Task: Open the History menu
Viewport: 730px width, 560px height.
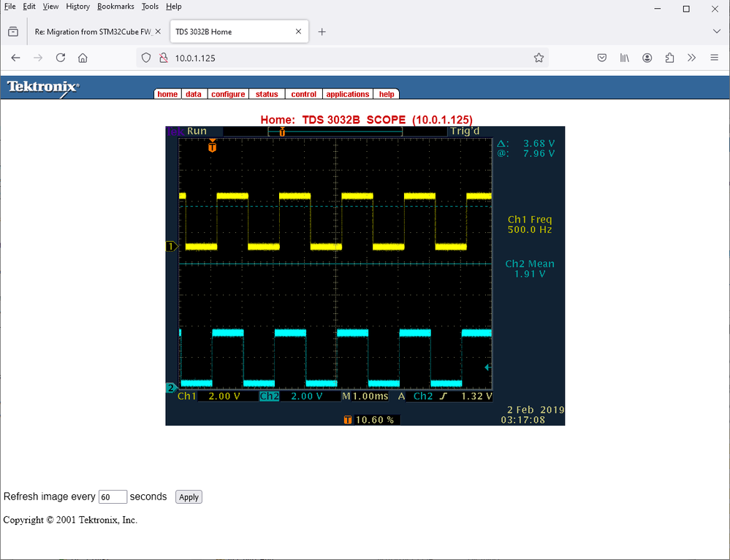Action: pos(77,7)
